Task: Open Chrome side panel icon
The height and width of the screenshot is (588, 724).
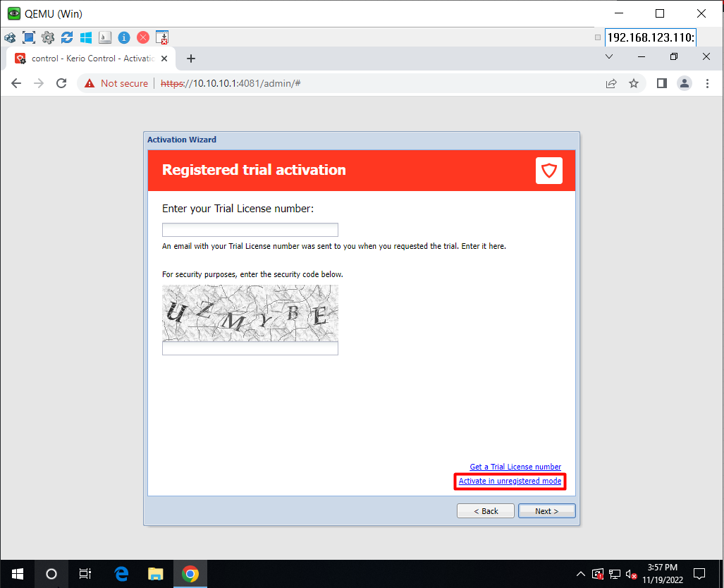Action: coord(662,83)
